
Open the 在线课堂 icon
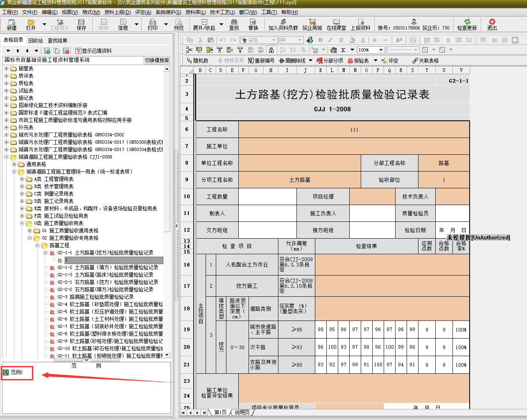point(336,25)
